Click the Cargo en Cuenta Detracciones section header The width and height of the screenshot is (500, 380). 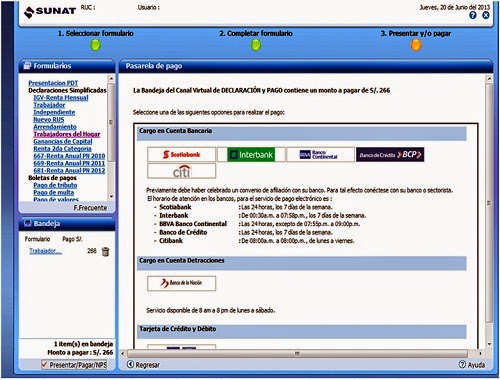click(x=302, y=263)
